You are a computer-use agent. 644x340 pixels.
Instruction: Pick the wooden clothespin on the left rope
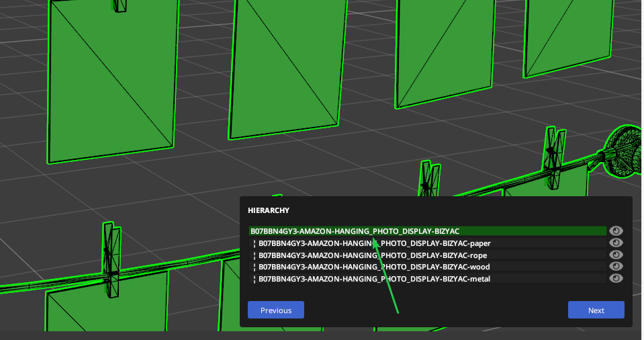(111, 259)
